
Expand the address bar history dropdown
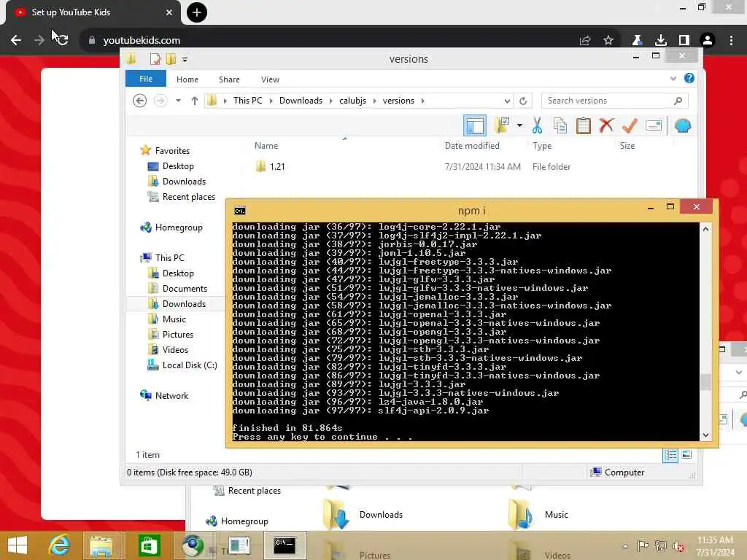point(507,101)
